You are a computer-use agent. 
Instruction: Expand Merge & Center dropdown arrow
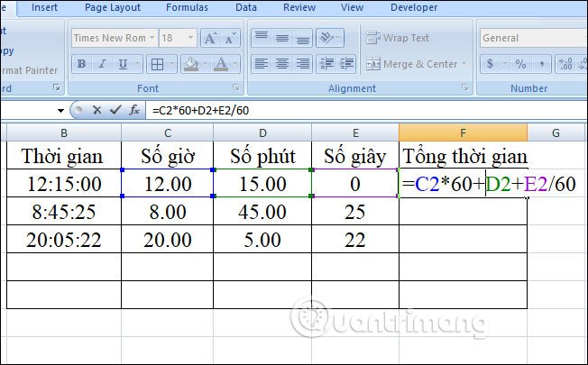pos(464,64)
